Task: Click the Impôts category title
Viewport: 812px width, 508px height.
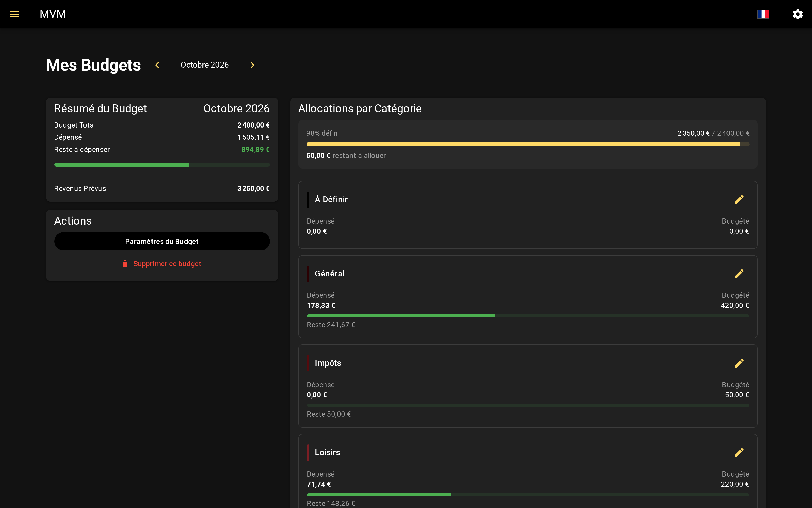Action: coord(328,363)
